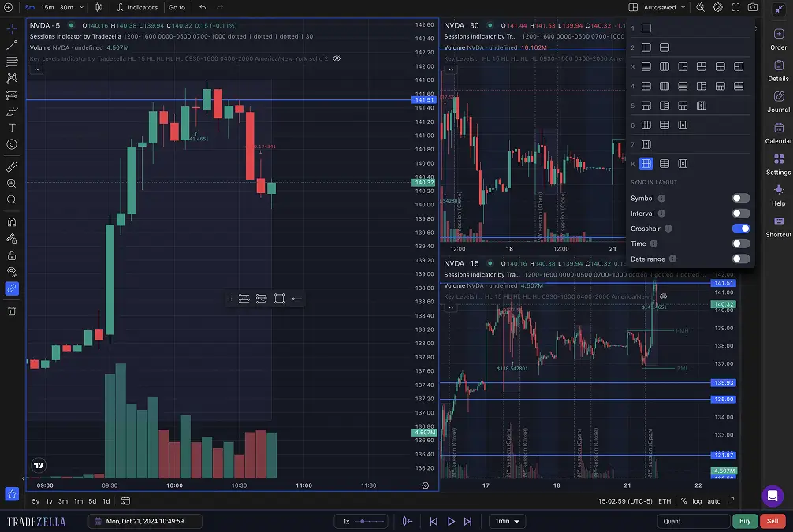This screenshot has height=532, width=793.
Task: Open the quick search magnifier icon
Action: pyautogui.click(x=701, y=7)
